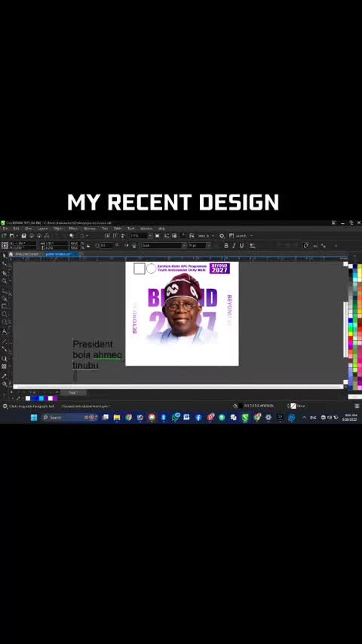
Task: Open the Bitmaps menu
Action: point(90,228)
